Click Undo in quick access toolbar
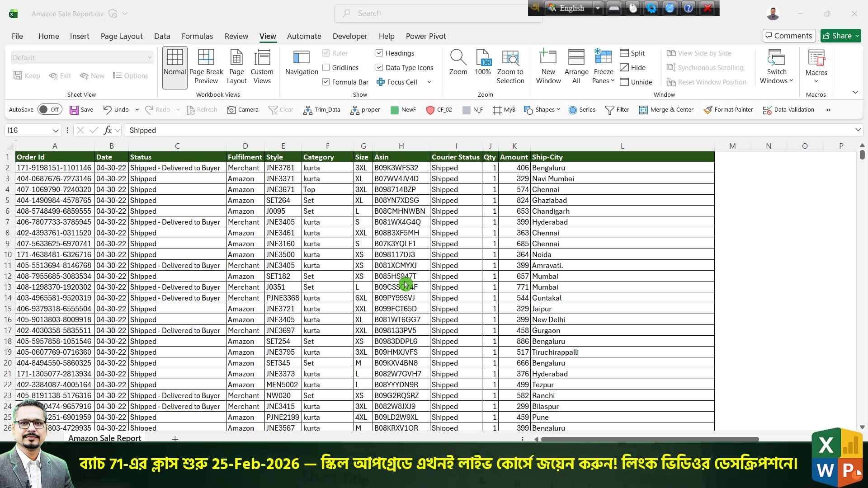 point(116,110)
